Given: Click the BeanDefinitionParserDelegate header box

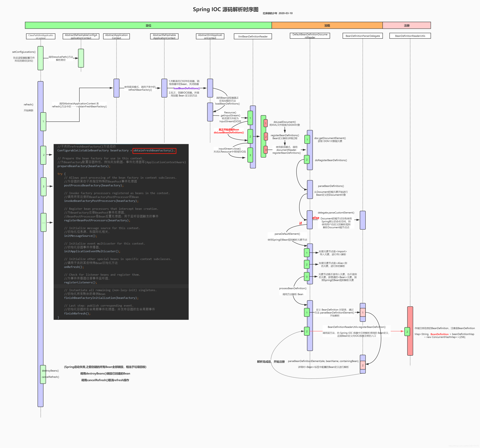Looking at the screenshot, I should coord(362,36).
